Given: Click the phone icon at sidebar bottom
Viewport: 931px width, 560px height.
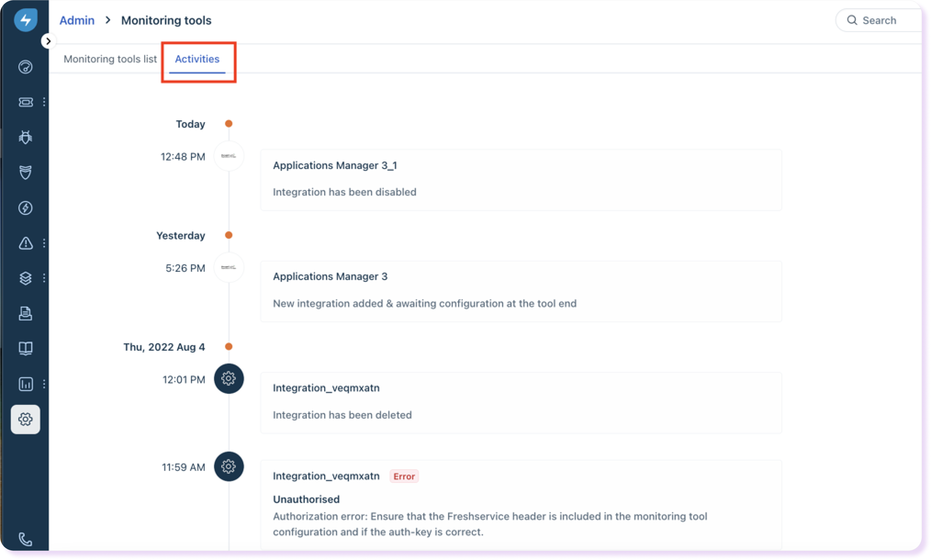Looking at the screenshot, I should (25, 539).
